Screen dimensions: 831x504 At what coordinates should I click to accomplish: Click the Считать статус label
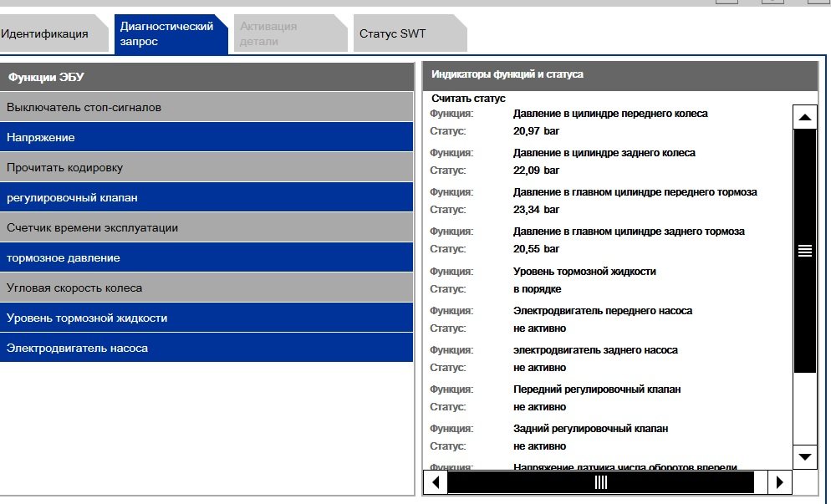[x=468, y=99]
